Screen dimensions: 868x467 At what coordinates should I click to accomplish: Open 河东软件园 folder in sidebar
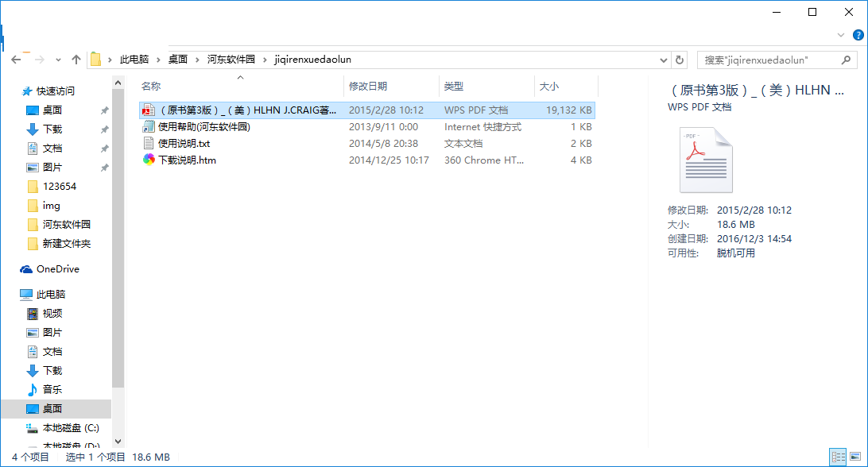click(x=67, y=224)
